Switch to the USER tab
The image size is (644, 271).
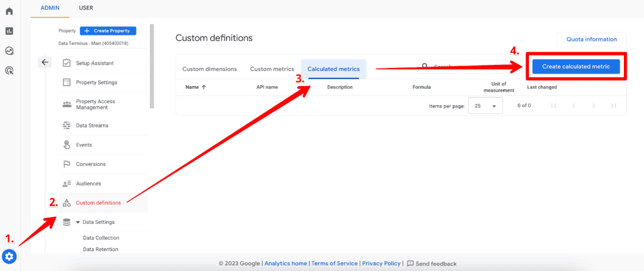86,8
